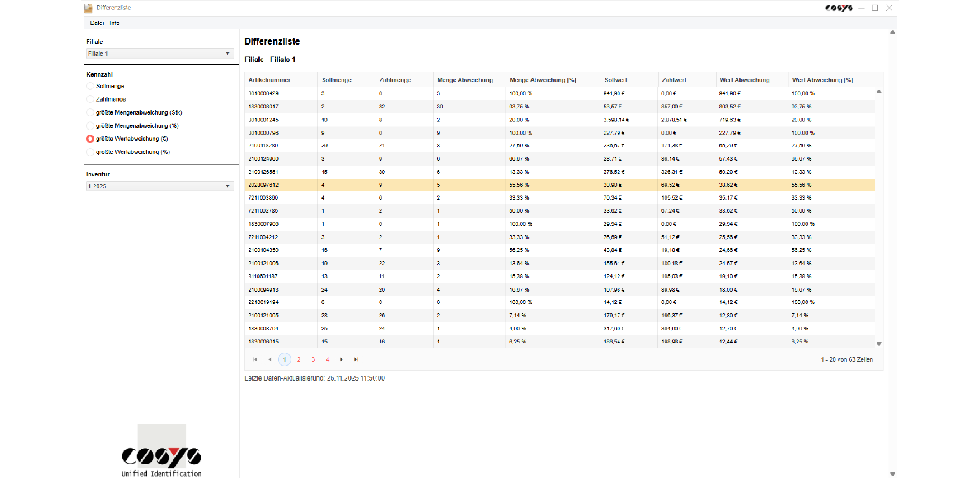Select row with Artikelnummer 8010000429
Screen dimensions: 980x478
pyautogui.click(x=263, y=93)
